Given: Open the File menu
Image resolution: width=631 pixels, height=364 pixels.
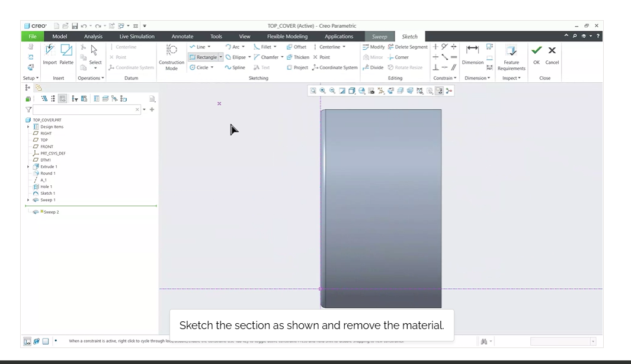Looking at the screenshot, I should click(x=33, y=37).
